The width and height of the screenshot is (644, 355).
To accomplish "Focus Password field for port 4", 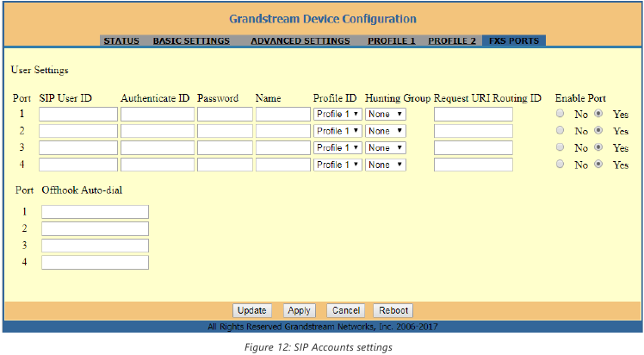I will click(225, 165).
